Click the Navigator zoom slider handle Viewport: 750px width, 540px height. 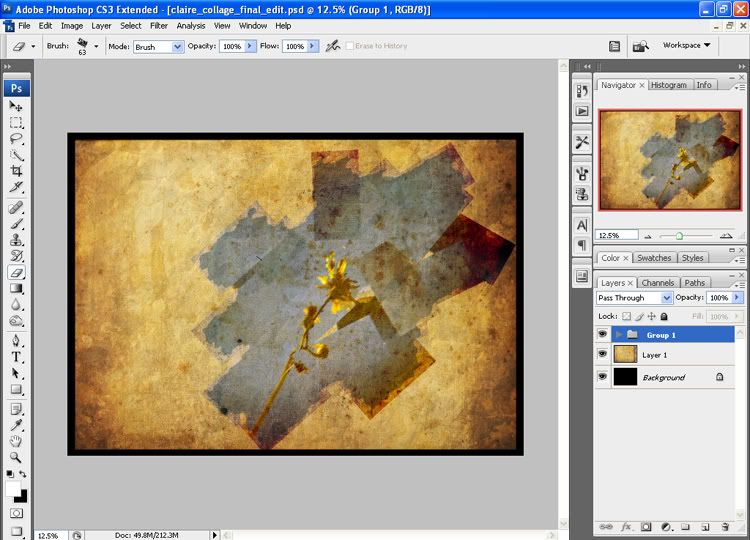tap(679, 236)
